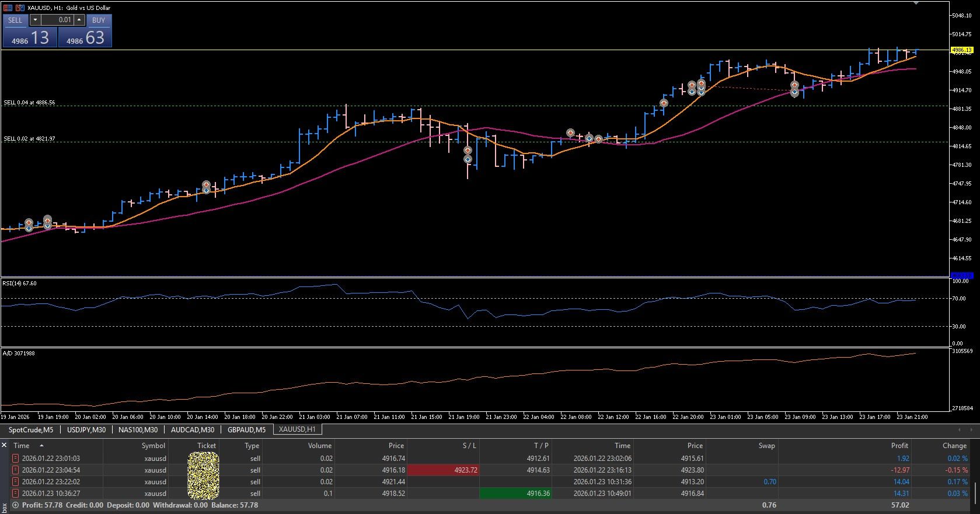Switch to the NAS100,M30 chart tab
980x514 pixels.
(x=138, y=430)
